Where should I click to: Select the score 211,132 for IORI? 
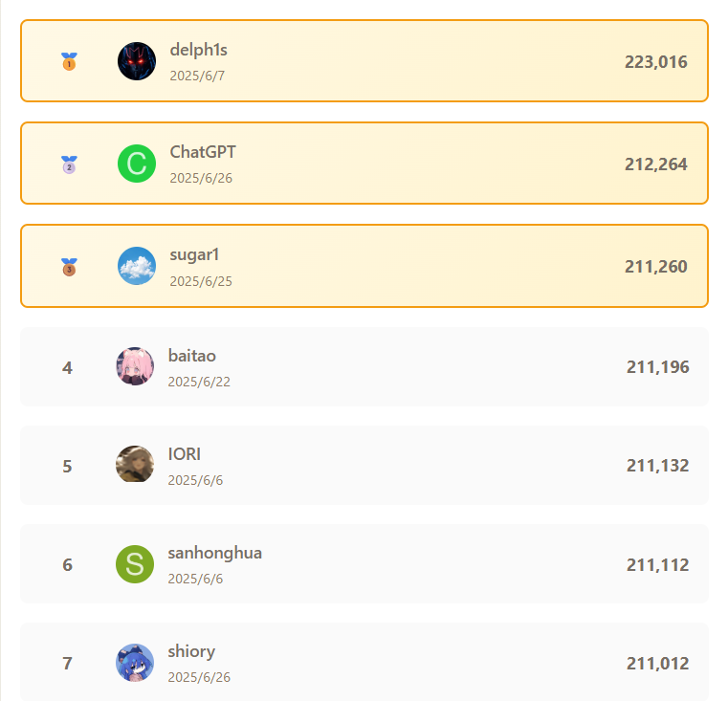coord(658,466)
